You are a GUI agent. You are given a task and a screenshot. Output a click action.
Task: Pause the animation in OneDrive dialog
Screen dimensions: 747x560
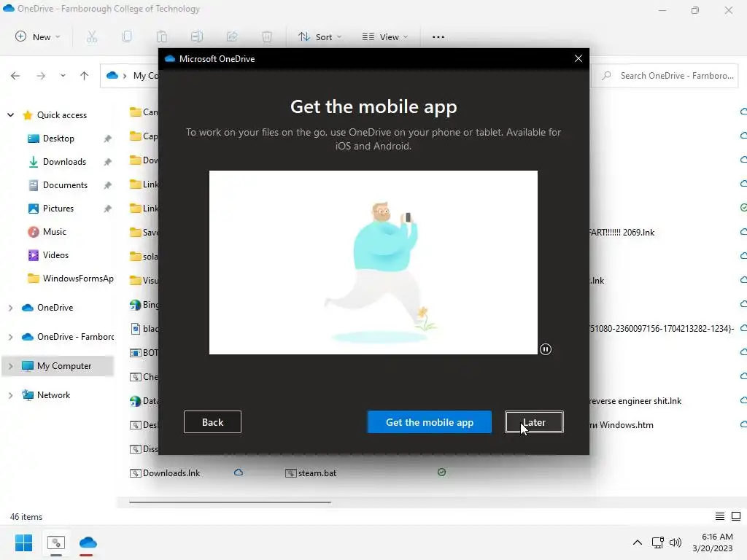546,349
